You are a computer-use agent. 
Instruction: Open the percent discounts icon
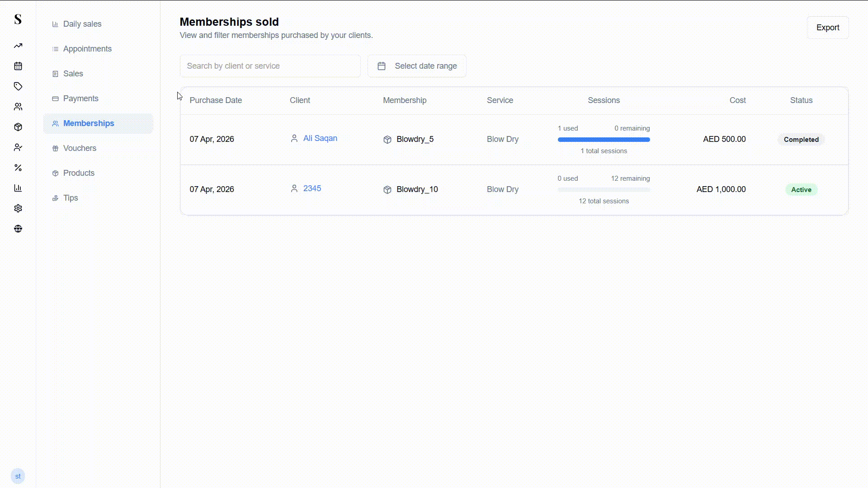[x=18, y=168]
